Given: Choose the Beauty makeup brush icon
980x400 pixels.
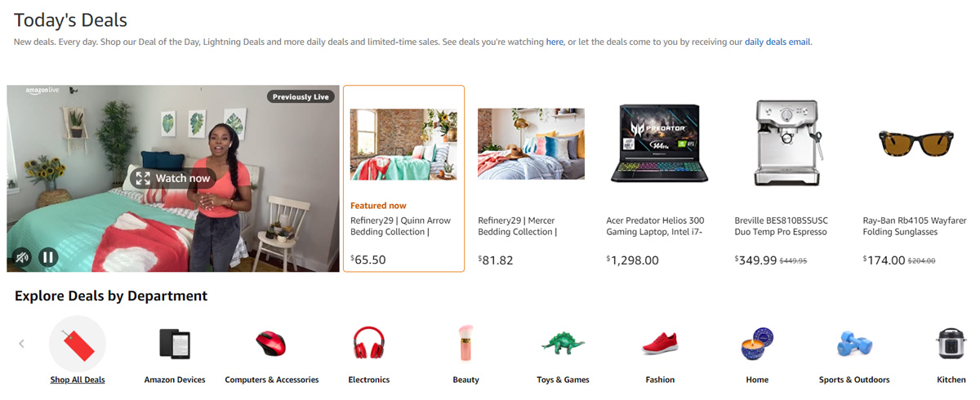Looking at the screenshot, I should tap(465, 344).
